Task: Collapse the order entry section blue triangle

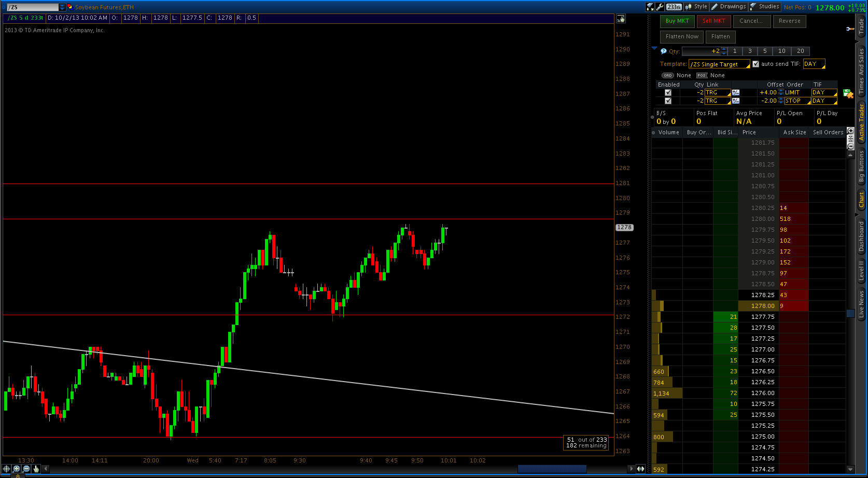Action: click(x=654, y=48)
